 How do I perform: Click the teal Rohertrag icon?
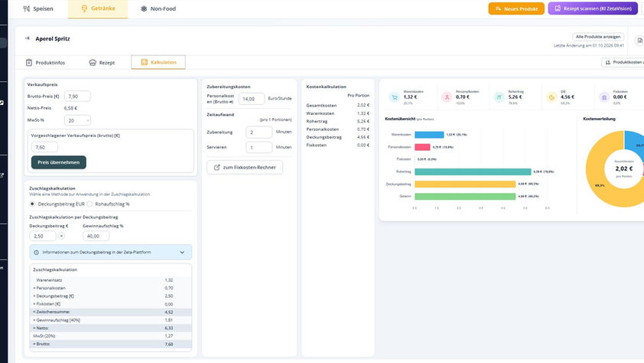coord(499,97)
